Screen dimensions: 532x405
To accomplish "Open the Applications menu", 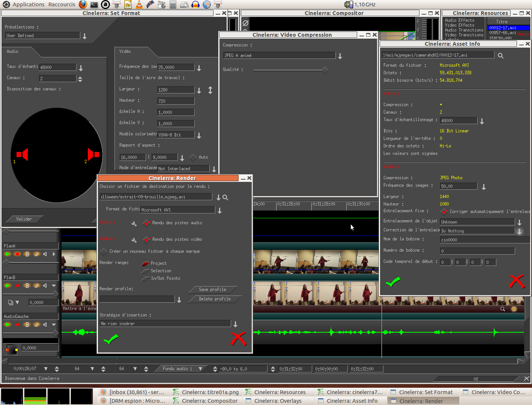I will pos(29,4).
